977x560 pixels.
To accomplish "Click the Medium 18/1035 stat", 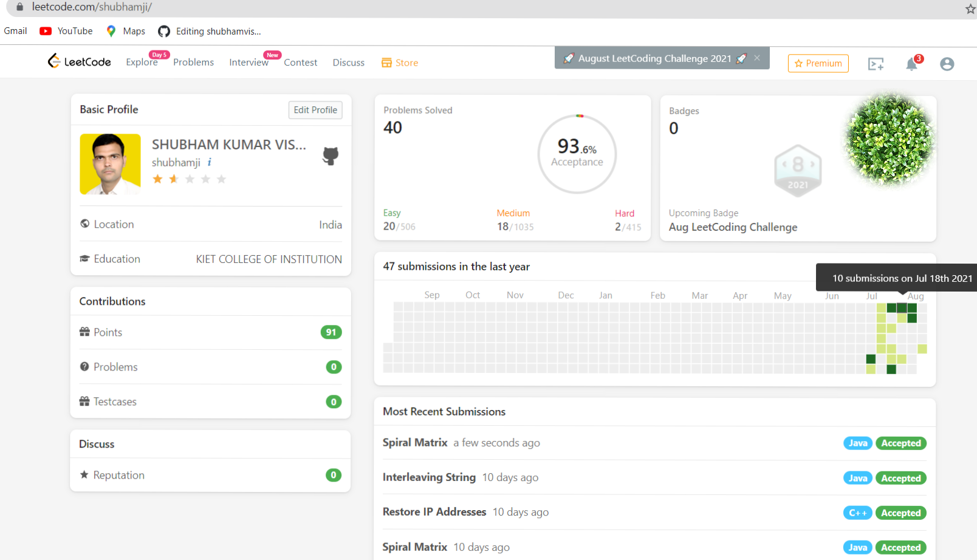I will 515,220.
